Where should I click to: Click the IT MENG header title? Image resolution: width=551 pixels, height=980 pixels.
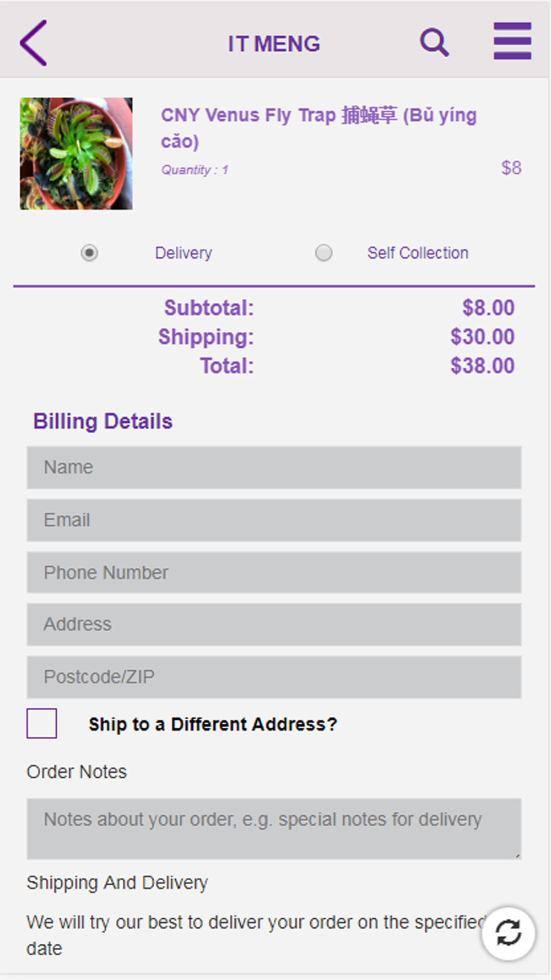(274, 44)
